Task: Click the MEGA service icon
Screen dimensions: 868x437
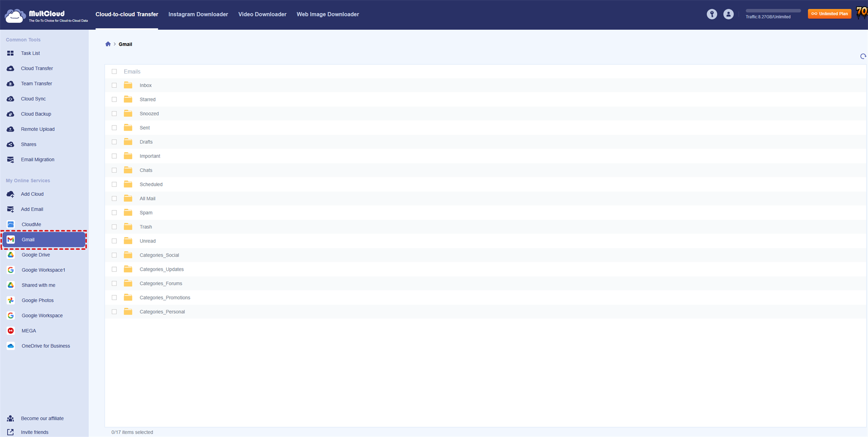Action: click(10, 331)
